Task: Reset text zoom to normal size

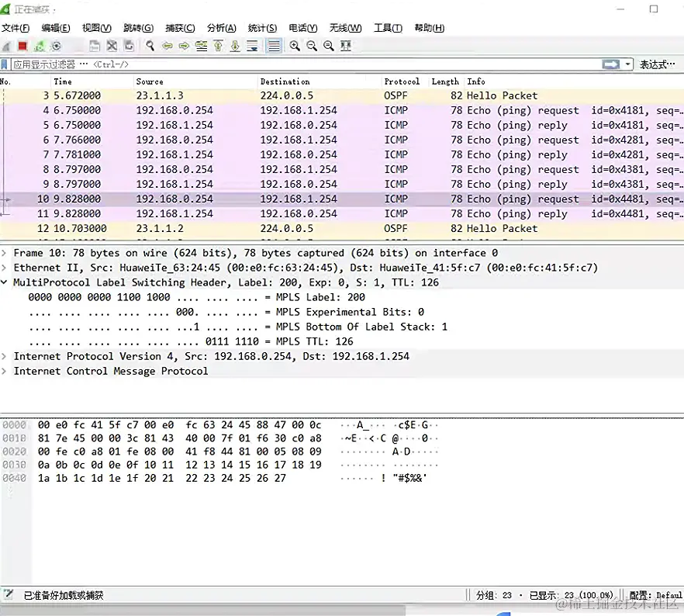Action: (329, 46)
